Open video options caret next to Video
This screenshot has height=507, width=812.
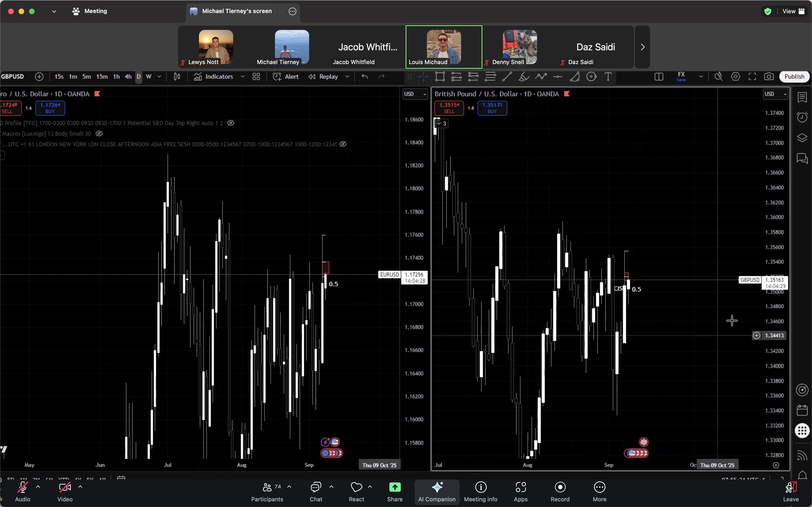[80, 487]
